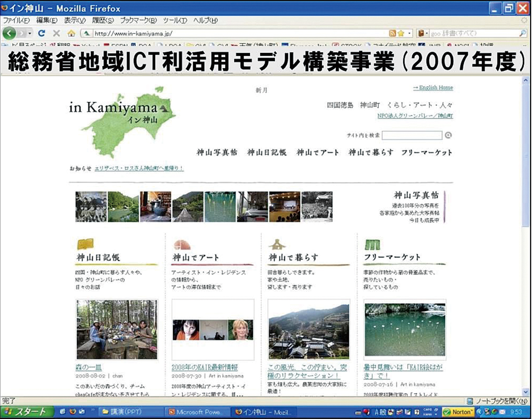532x419 pixels.
Task: Click the site search input field
Action: pyautogui.click(x=412, y=135)
